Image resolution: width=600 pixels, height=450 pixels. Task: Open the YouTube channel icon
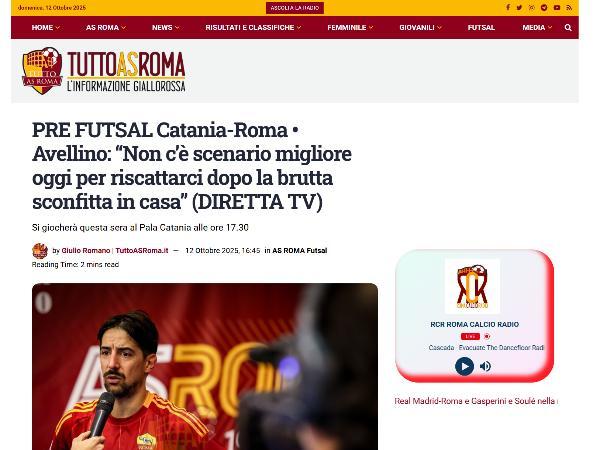click(x=557, y=8)
